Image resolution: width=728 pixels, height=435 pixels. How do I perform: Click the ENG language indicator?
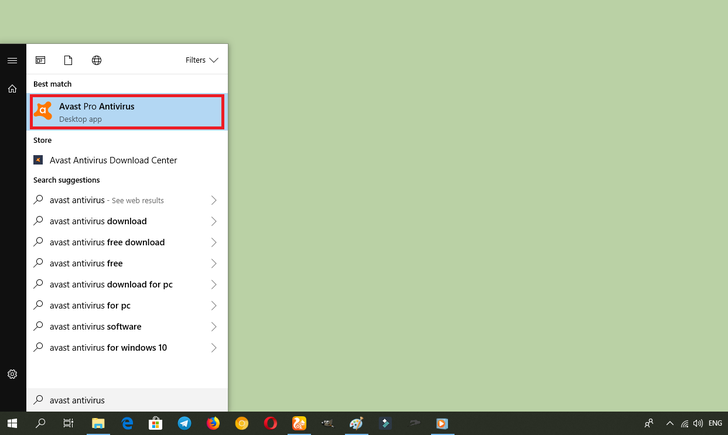[x=715, y=423]
